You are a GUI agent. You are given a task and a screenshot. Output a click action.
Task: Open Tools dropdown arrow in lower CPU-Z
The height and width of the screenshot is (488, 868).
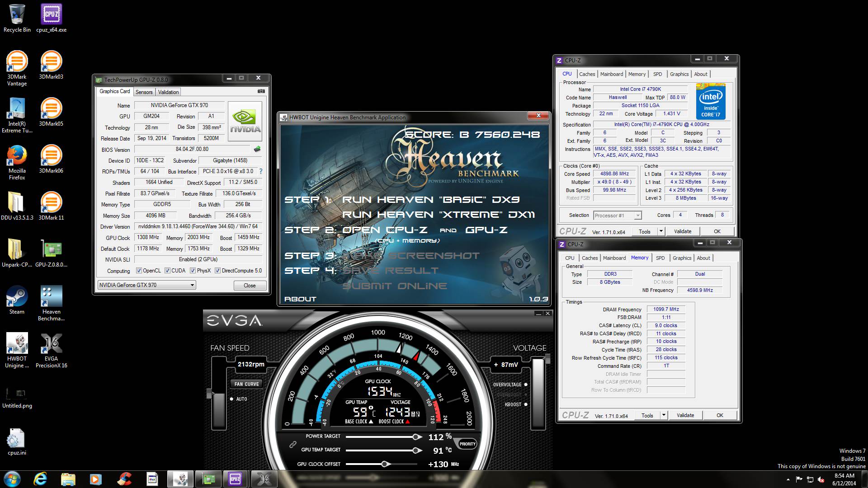coord(664,415)
